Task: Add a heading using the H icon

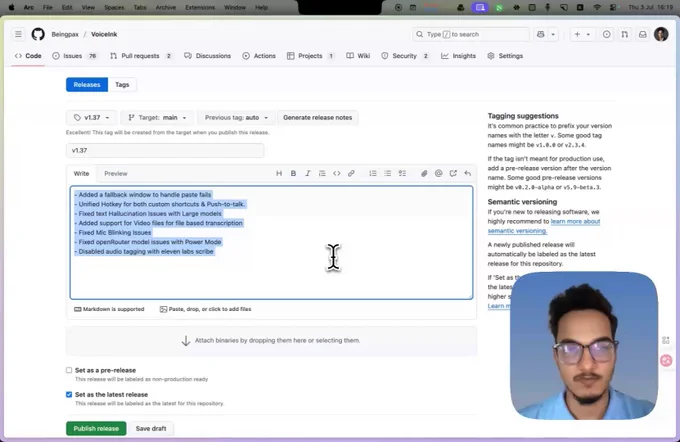Action: [x=279, y=174]
